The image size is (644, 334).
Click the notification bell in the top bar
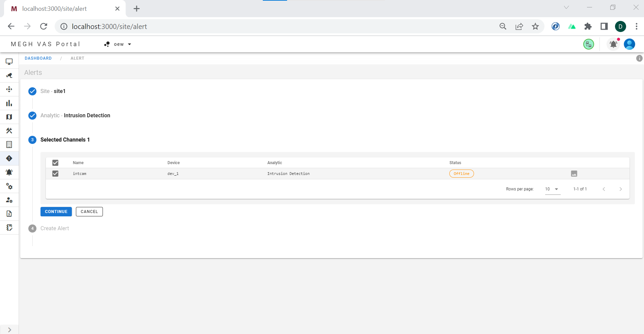[613, 44]
